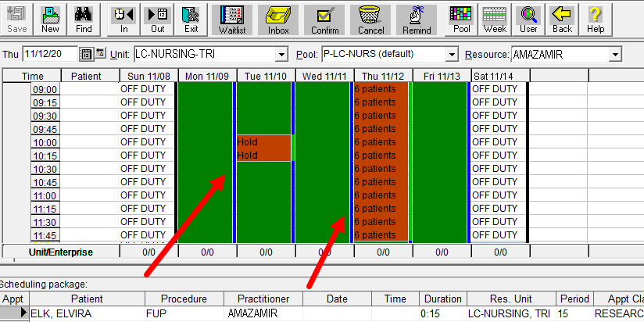Select the 10:45 time row label
This screenshot has width=644, height=322.
45,182
